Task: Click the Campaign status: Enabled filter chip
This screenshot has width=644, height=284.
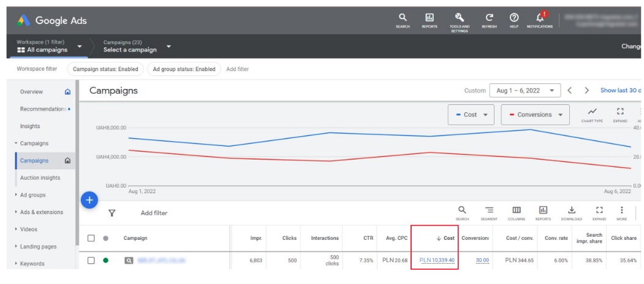Action: click(x=105, y=69)
